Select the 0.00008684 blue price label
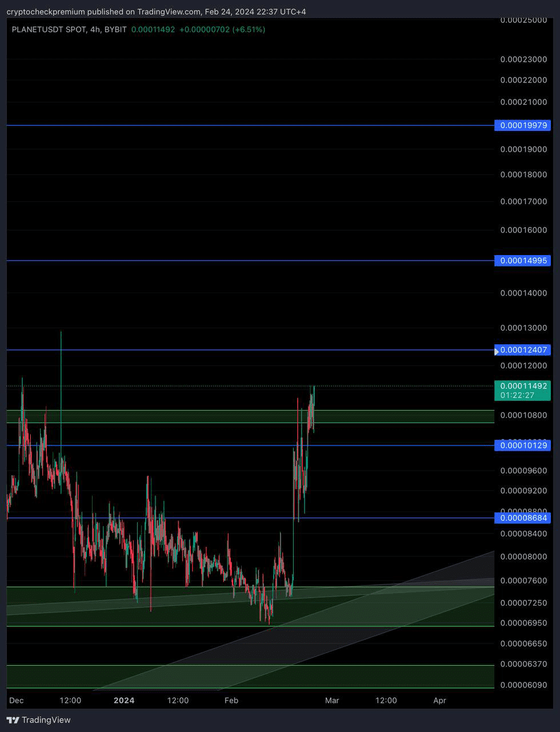The image size is (560, 732). point(523,518)
